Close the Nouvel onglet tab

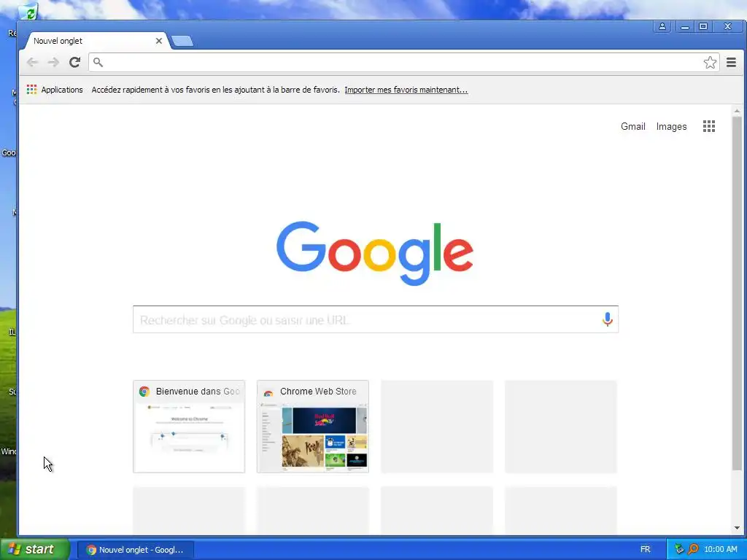[159, 41]
